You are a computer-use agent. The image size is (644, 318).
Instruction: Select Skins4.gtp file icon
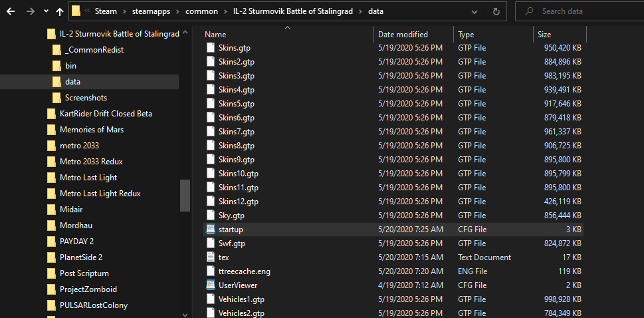click(x=211, y=90)
